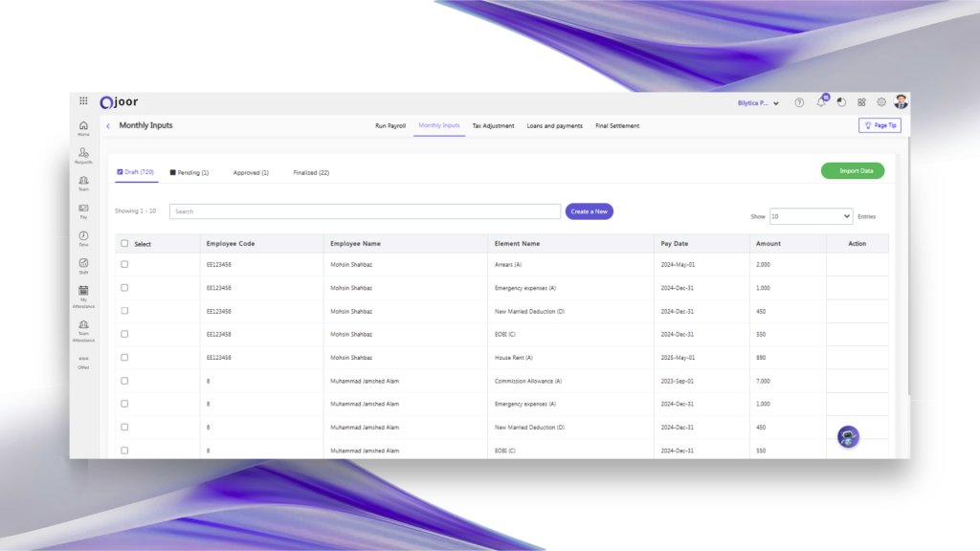Image resolution: width=980 pixels, height=551 pixels.
Task: Open the Pending (1) tab
Action: coord(189,172)
